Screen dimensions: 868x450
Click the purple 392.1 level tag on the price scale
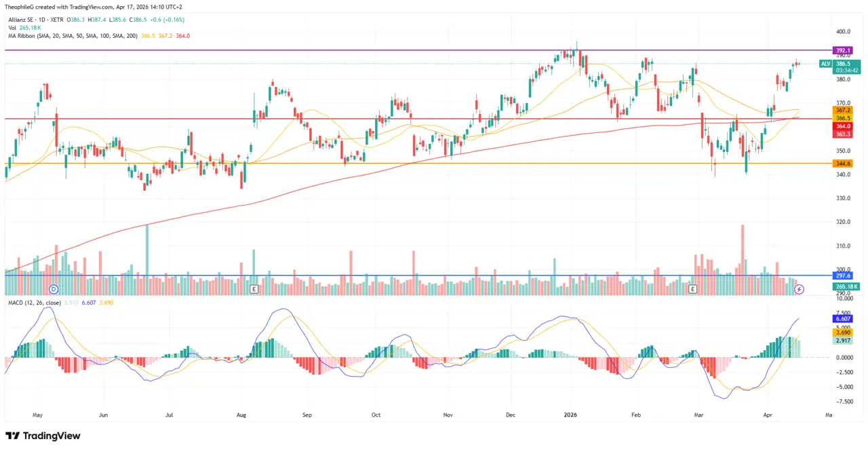tap(842, 50)
